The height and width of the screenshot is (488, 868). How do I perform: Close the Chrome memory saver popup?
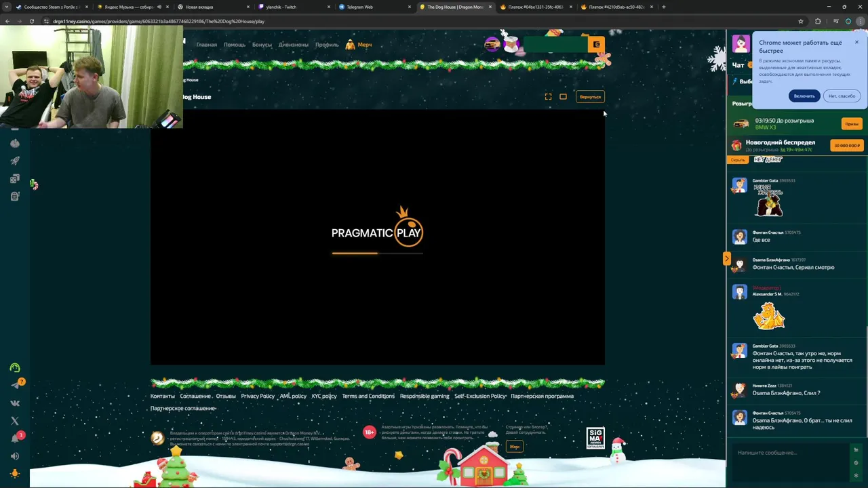coord(856,42)
